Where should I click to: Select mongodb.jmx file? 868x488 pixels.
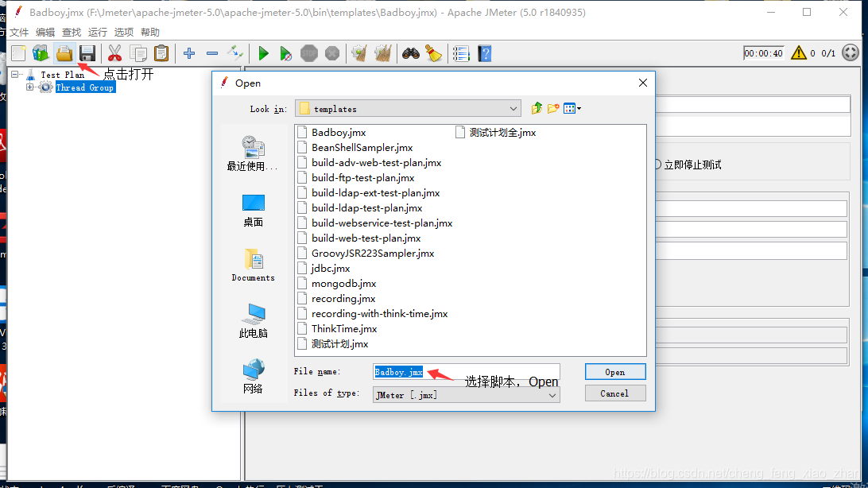point(336,283)
